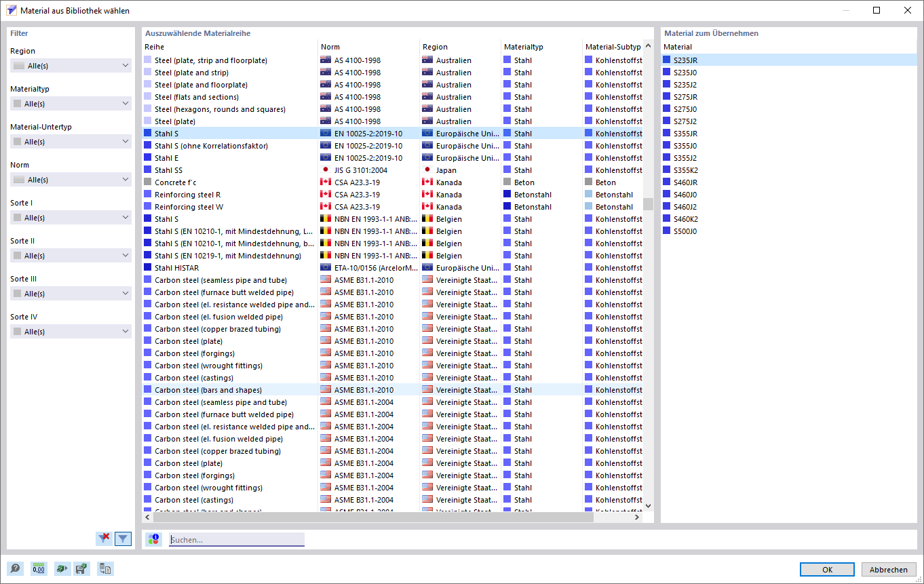
Task: Select material S500J0
Action: [789, 231]
